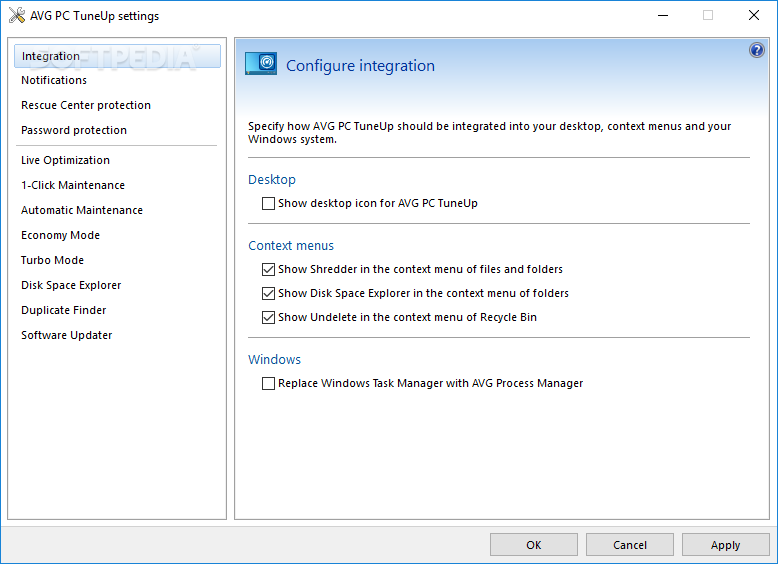Viewport: 778px width, 564px height.
Task: Open Automatic Maintenance settings
Action: (x=82, y=210)
